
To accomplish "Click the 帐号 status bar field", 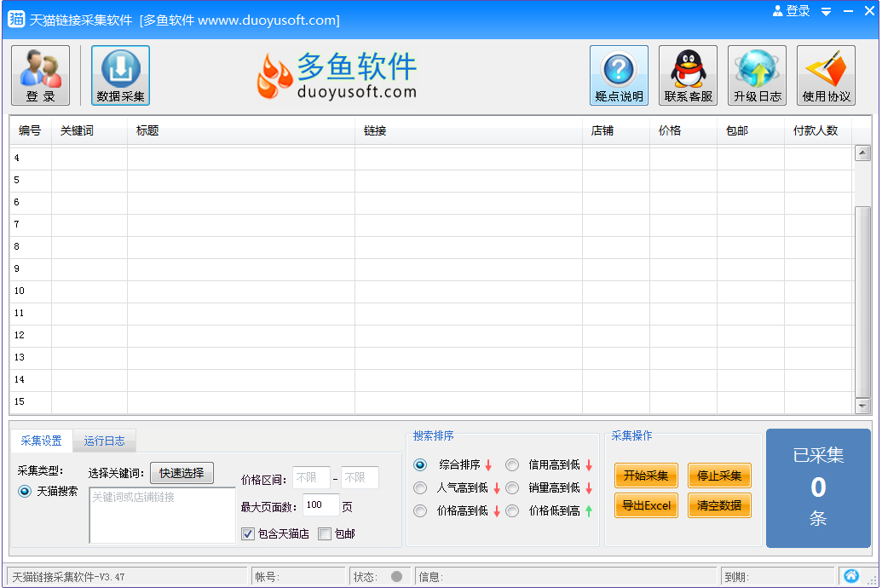I will click(x=298, y=576).
